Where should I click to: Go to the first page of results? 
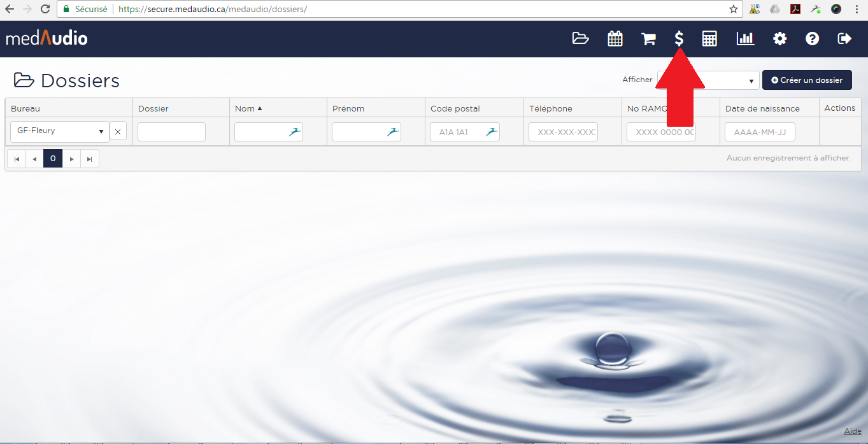[x=17, y=159]
